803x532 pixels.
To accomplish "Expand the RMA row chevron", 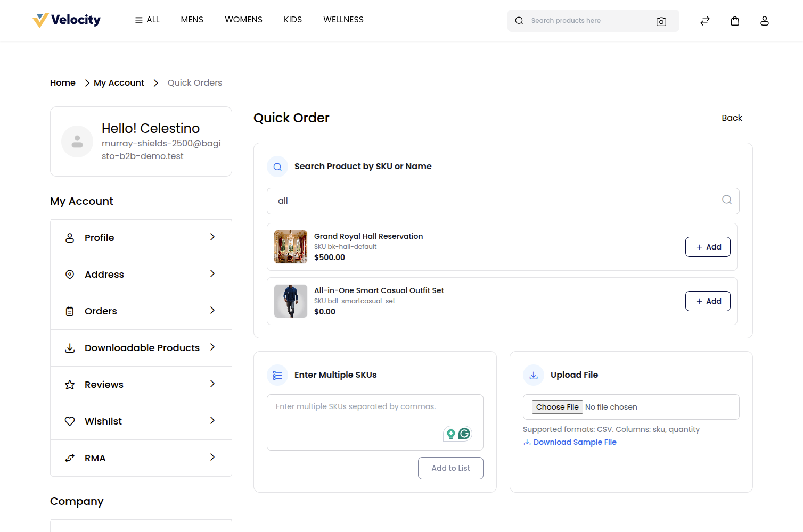I will point(212,457).
